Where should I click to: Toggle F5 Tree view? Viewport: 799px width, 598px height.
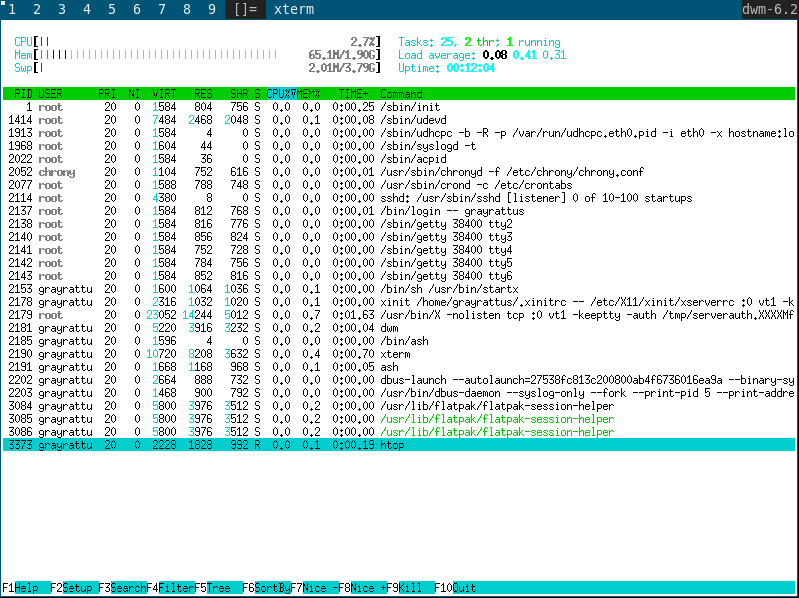point(218,588)
